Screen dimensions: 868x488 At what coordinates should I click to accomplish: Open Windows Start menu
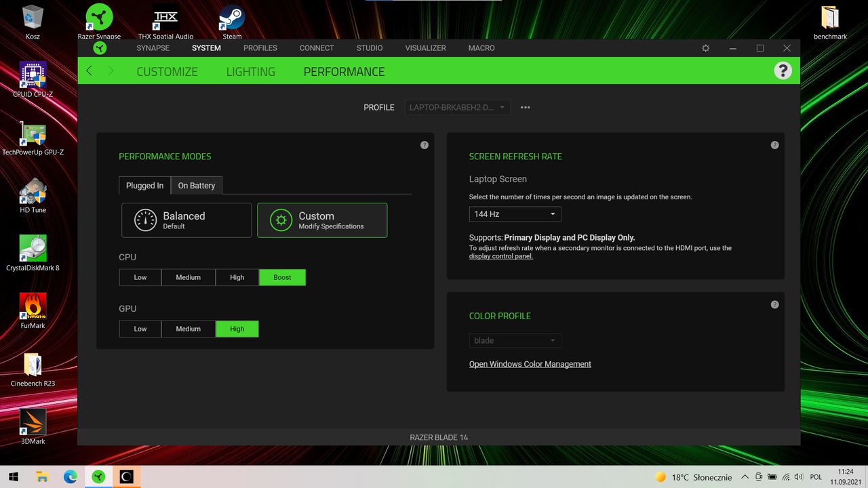[14, 476]
